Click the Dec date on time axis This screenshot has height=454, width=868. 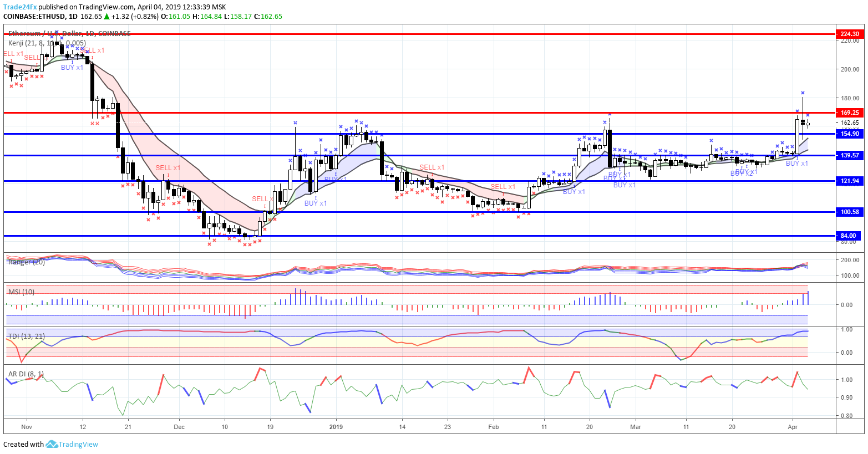click(179, 427)
